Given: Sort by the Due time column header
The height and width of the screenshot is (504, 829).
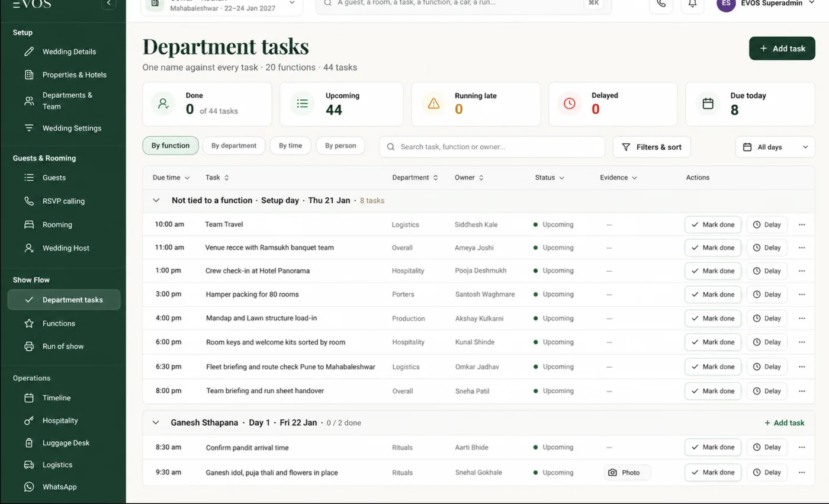Looking at the screenshot, I should tap(171, 178).
